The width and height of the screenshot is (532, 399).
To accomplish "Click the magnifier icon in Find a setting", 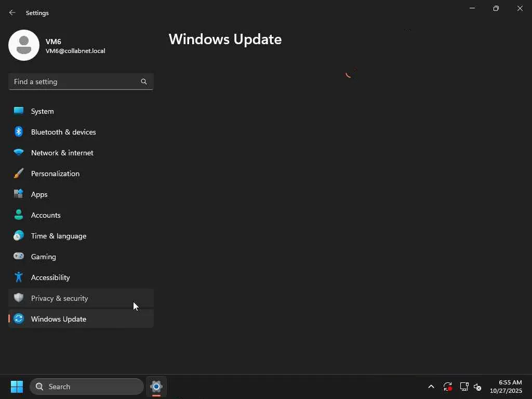I will pos(144,82).
